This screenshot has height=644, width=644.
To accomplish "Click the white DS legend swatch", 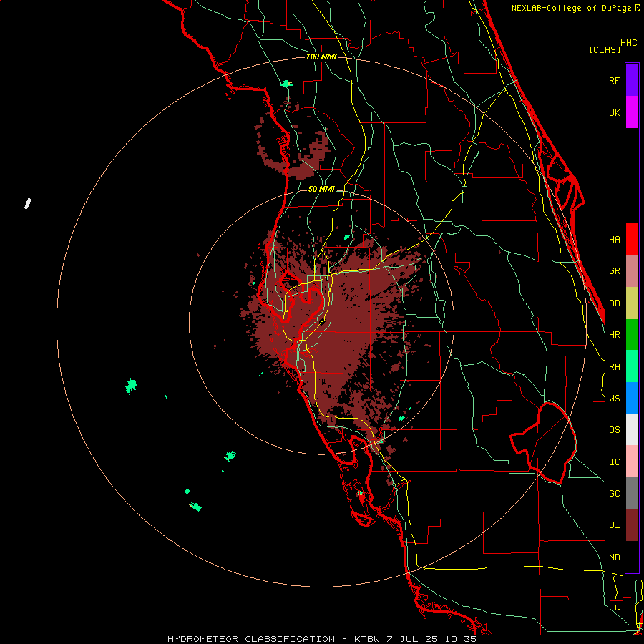I will [x=632, y=429].
